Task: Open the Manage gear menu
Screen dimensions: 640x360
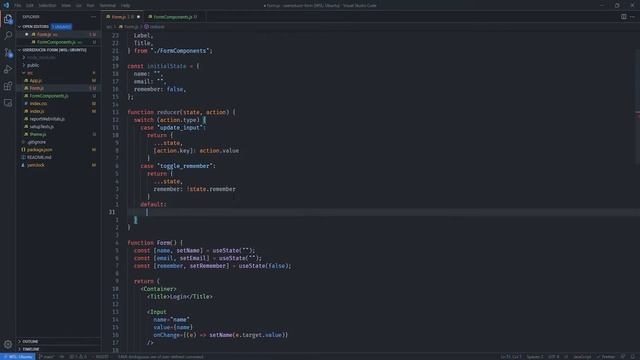Action: click(x=8, y=344)
